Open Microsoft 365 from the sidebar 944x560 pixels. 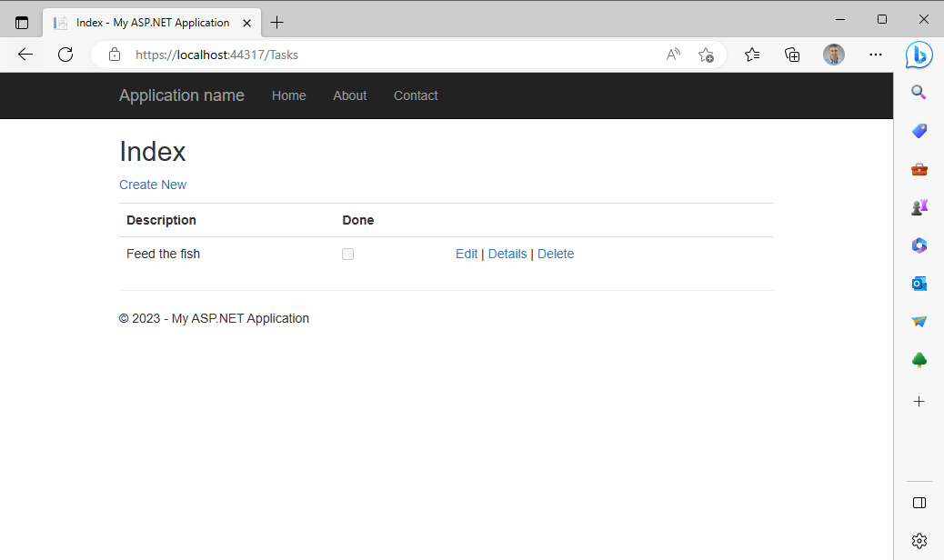(x=919, y=245)
